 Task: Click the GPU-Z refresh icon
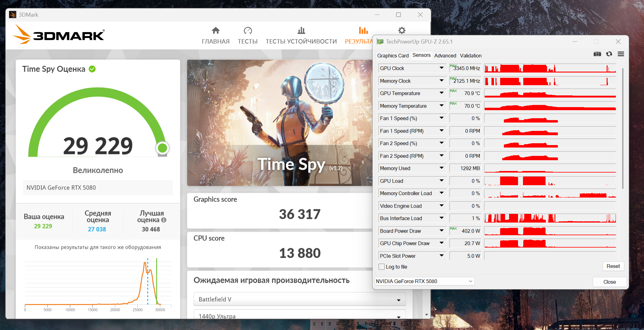(x=609, y=54)
